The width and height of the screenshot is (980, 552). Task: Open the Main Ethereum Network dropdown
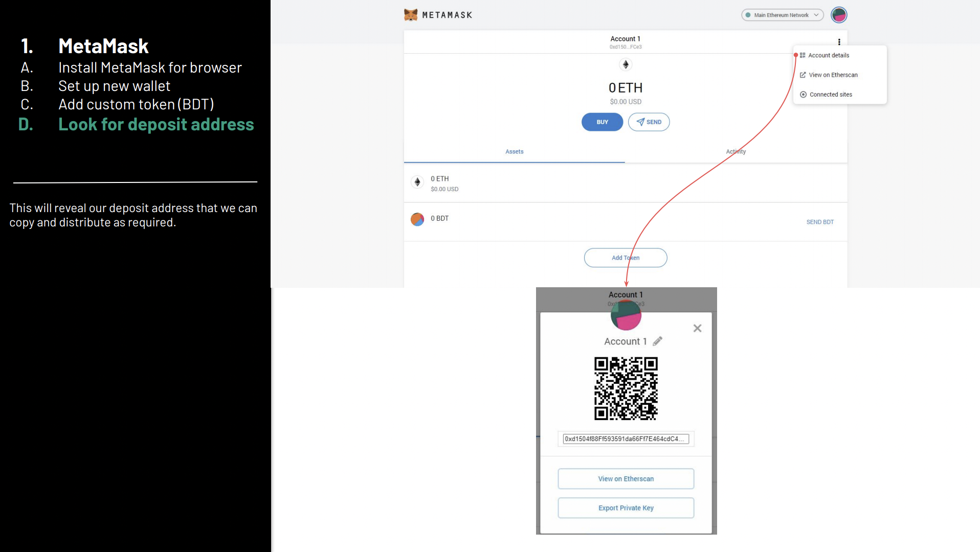pyautogui.click(x=782, y=15)
